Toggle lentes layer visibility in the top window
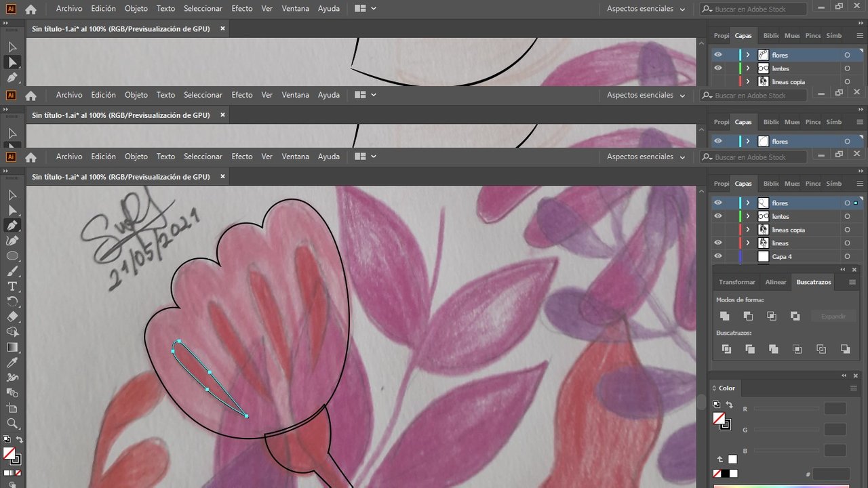 click(x=718, y=68)
